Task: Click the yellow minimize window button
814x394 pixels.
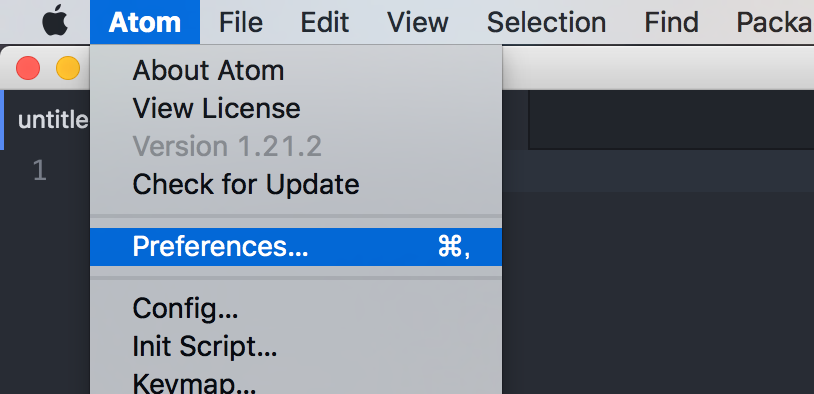Action: coord(68,68)
